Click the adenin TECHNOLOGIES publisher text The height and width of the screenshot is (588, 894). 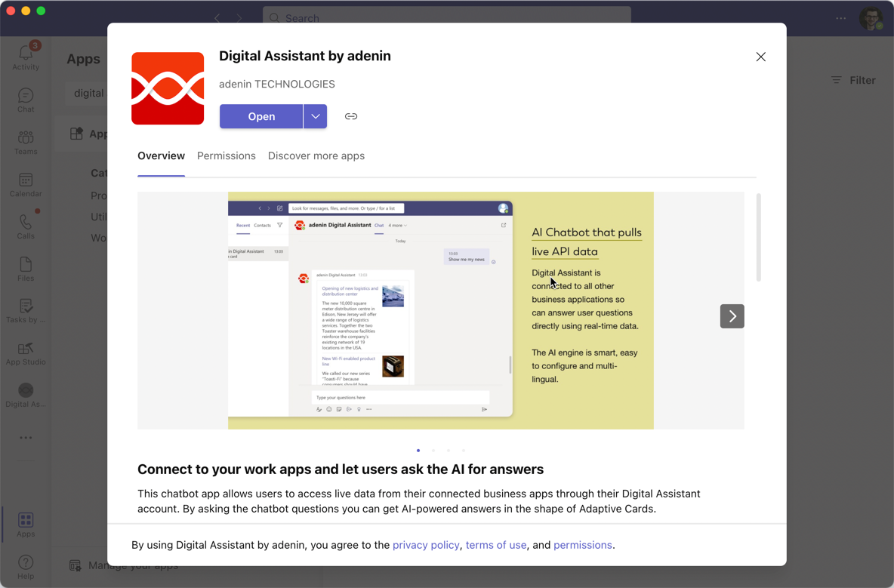pos(277,85)
